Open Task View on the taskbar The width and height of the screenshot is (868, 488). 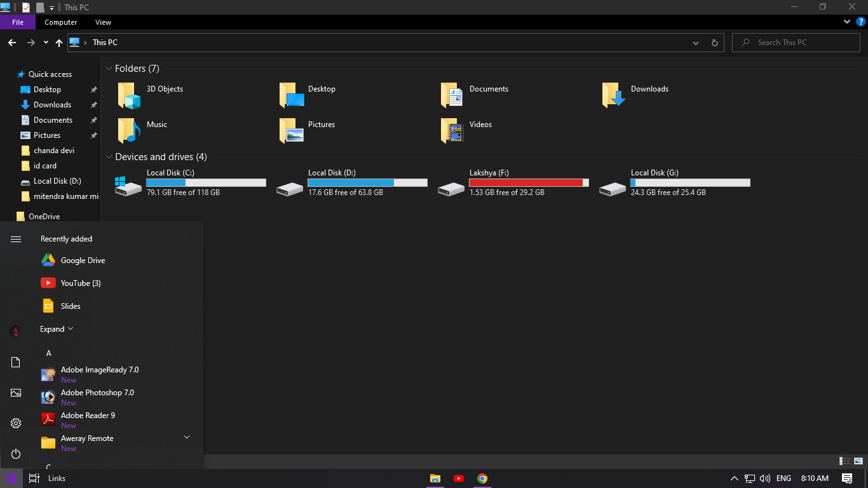[x=34, y=478]
